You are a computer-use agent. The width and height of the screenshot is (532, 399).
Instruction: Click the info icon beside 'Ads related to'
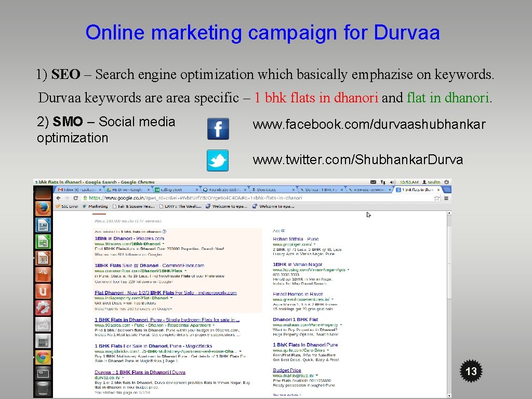(165, 232)
